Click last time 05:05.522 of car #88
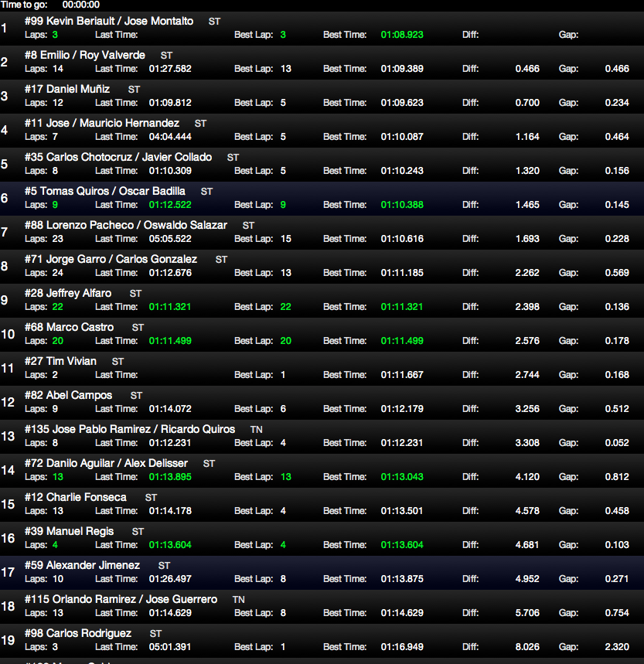644x664 pixels. (170, 239)
